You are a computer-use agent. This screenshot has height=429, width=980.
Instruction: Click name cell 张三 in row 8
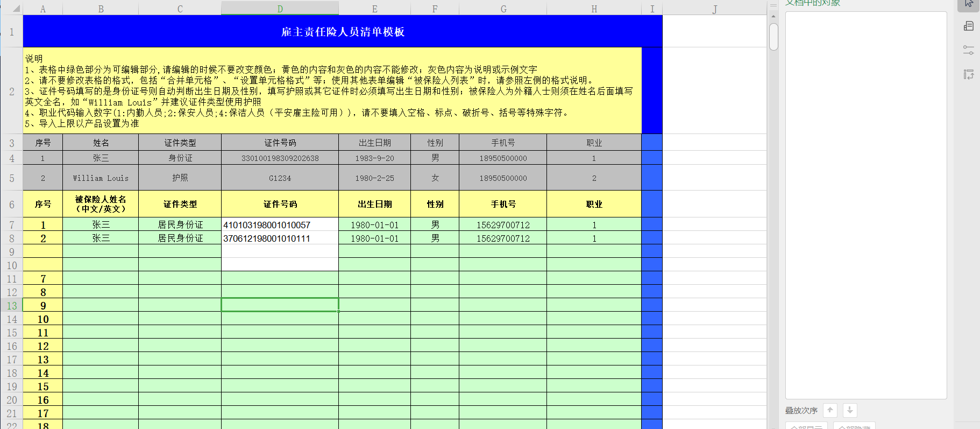101,238
